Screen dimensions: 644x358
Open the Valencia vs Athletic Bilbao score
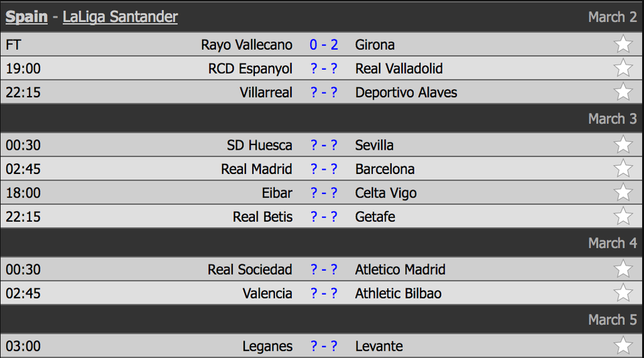(x=324, y=294)
